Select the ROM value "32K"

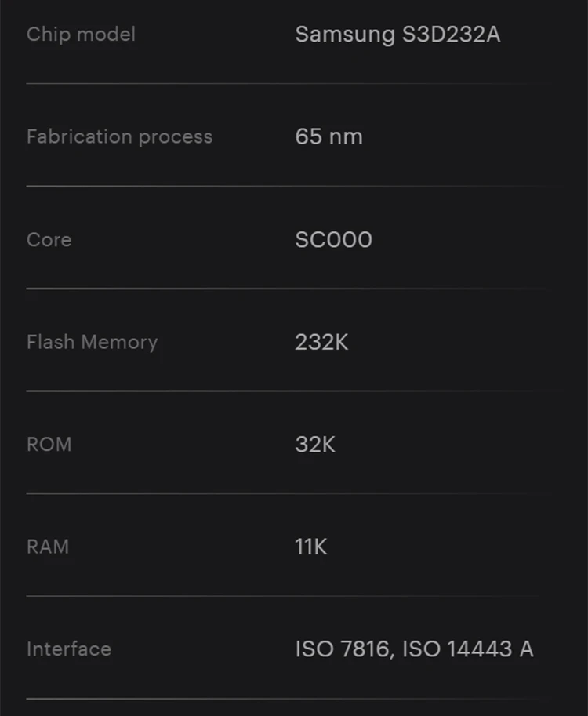(x=315, y=444)
